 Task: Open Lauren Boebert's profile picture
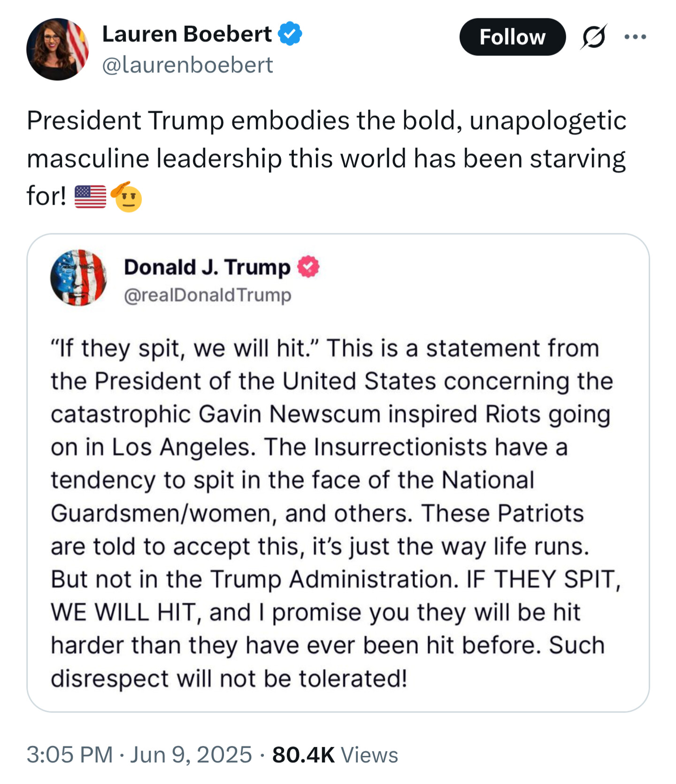click(x=58, y=49)
